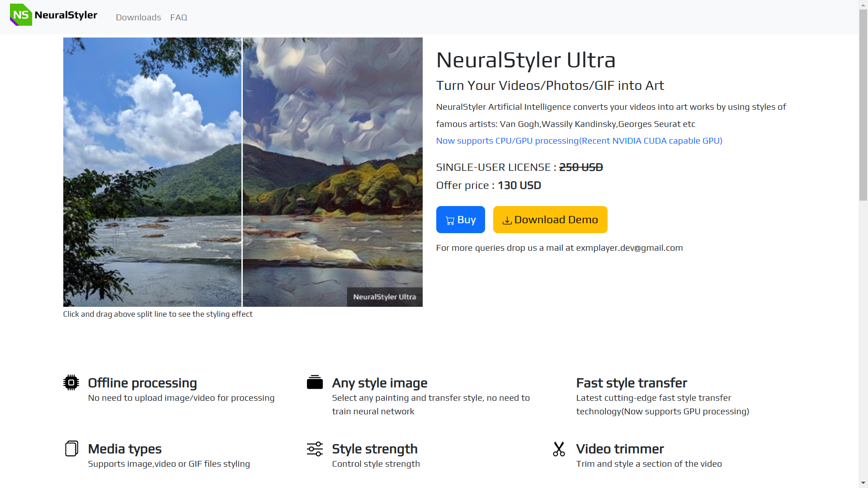Click the 'Style strength' heading
868x488 pixels.
(x=375, y=449)
